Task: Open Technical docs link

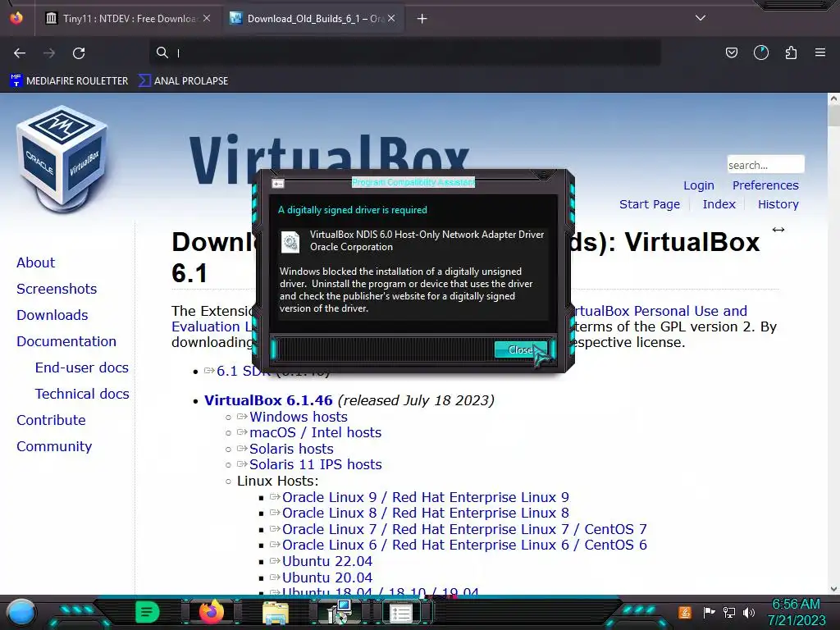Action: (x=82, y=394)
